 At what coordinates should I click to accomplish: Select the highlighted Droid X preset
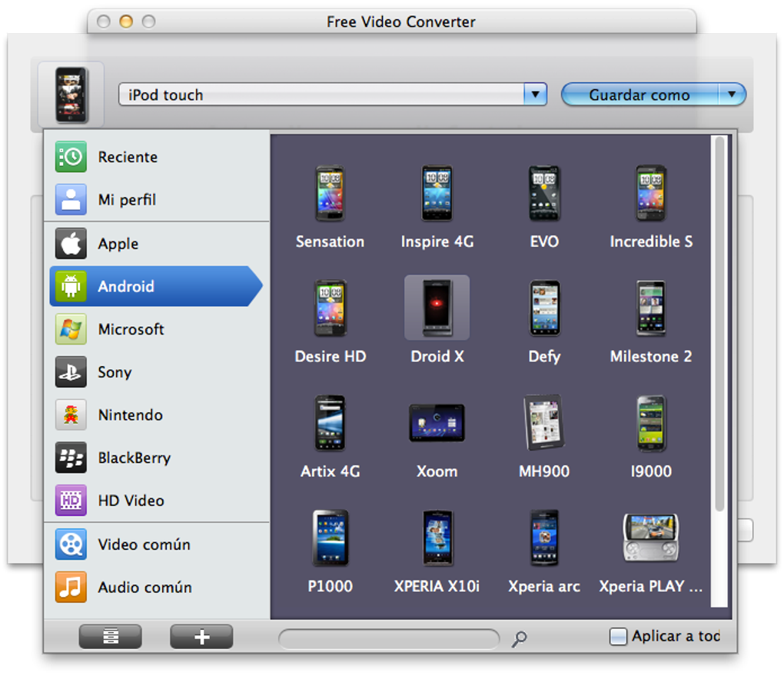[x=437, y=321]
